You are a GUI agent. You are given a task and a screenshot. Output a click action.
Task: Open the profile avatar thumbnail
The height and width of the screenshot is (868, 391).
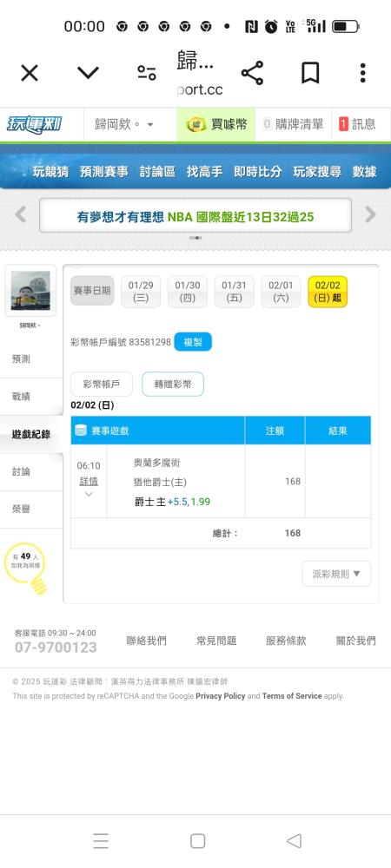tap(30, 291)
